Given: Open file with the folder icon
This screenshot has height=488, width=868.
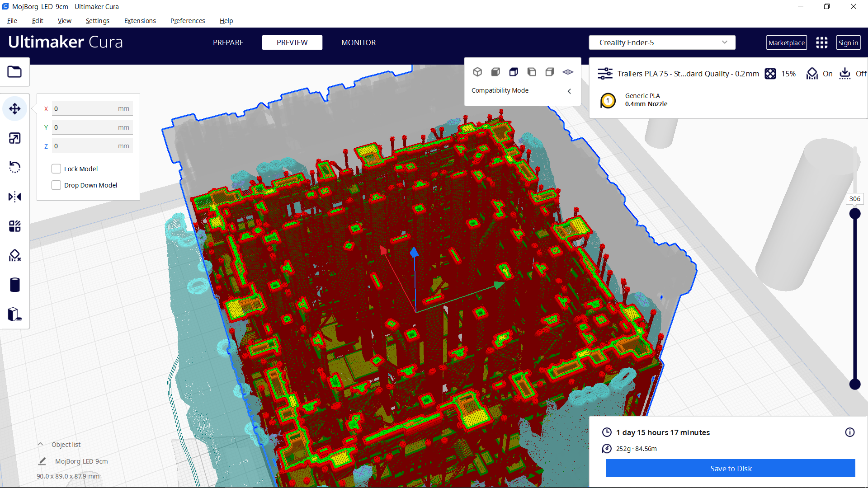Looking at the screenshot, I should (14, 72).
